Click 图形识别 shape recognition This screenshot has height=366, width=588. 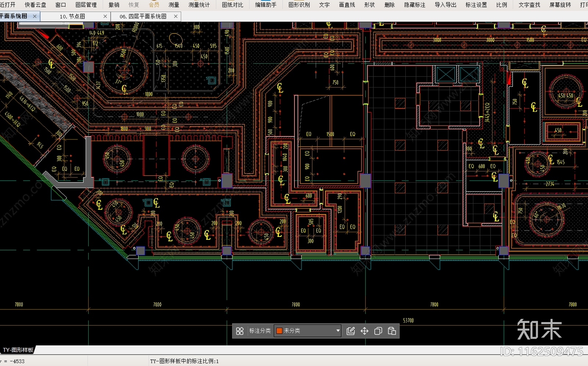click(x=299, y=5)
